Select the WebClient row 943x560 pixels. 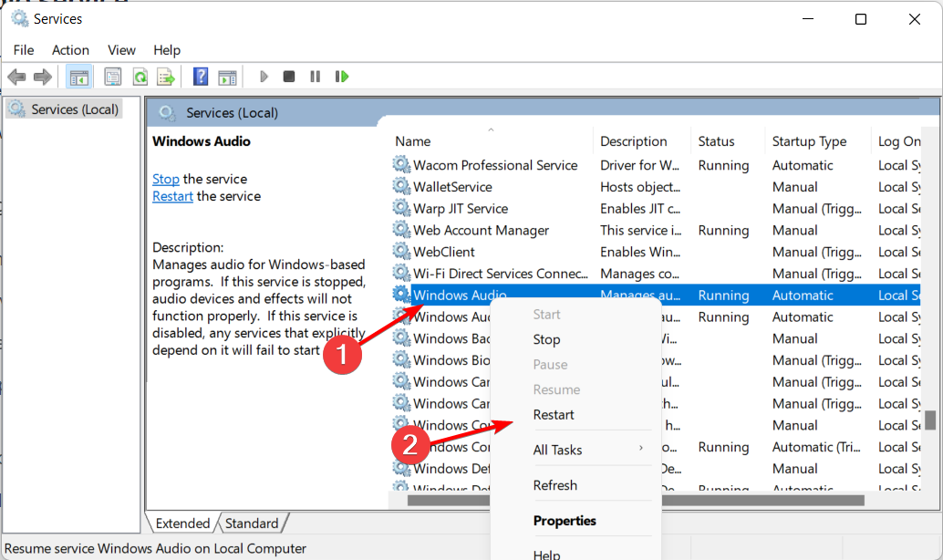tap(655, 252)
